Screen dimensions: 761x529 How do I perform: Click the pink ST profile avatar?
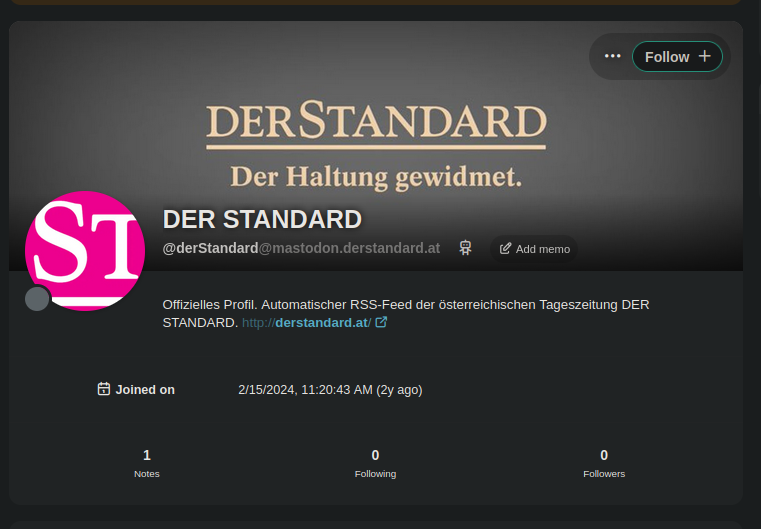coord(85,250)
